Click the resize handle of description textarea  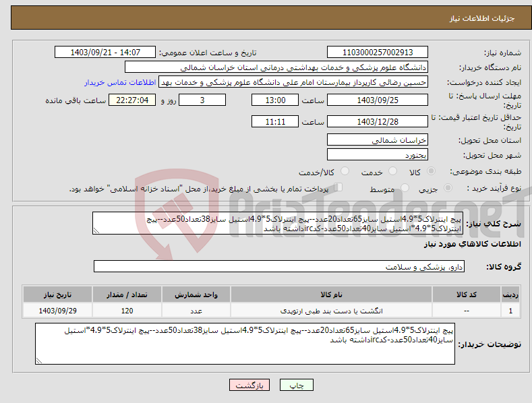(96, 231)
